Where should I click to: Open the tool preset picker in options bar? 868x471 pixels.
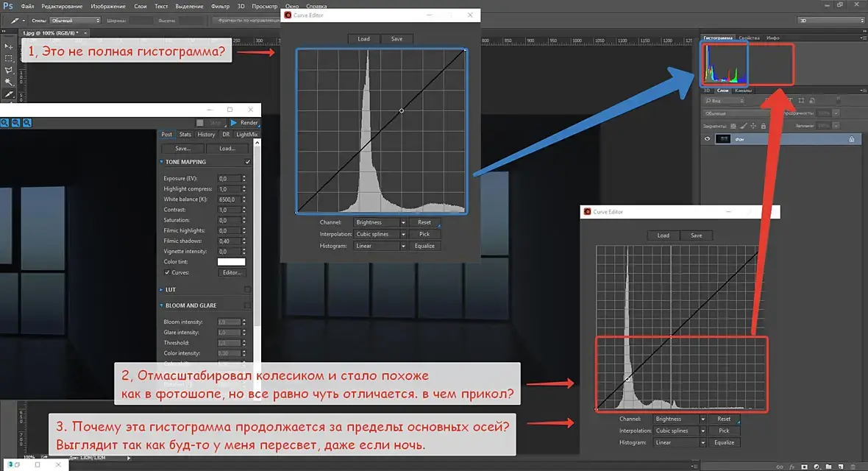(x=17, y=21)
